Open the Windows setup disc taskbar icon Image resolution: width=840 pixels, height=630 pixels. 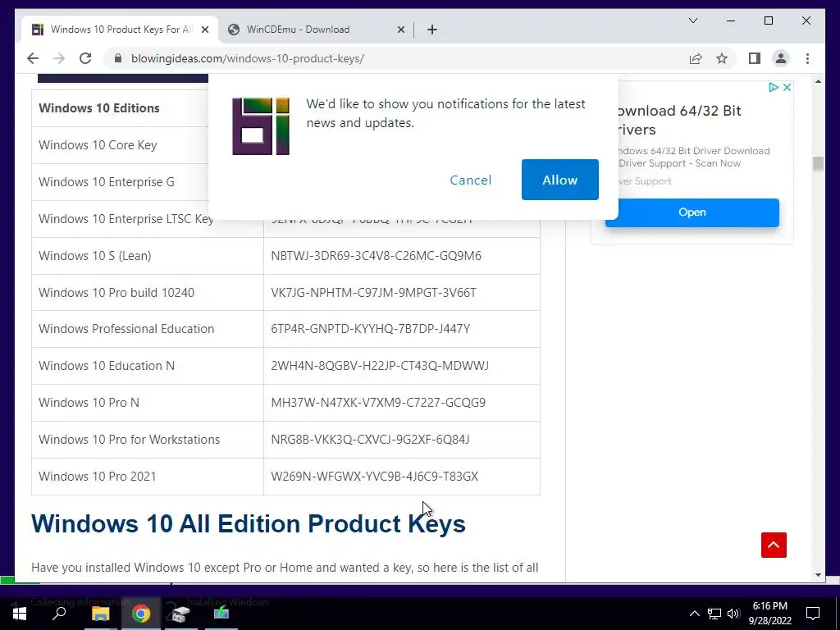click(180, 614)
